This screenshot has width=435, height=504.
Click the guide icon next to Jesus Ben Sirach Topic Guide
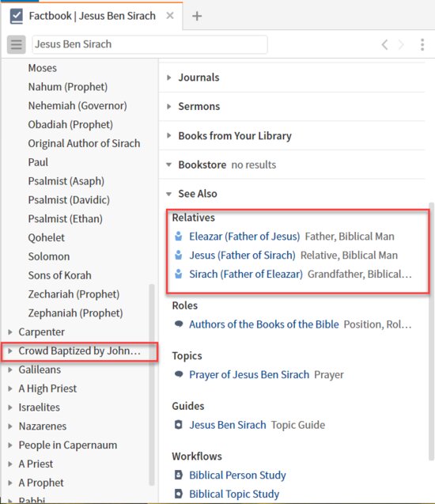coord(178,425)
